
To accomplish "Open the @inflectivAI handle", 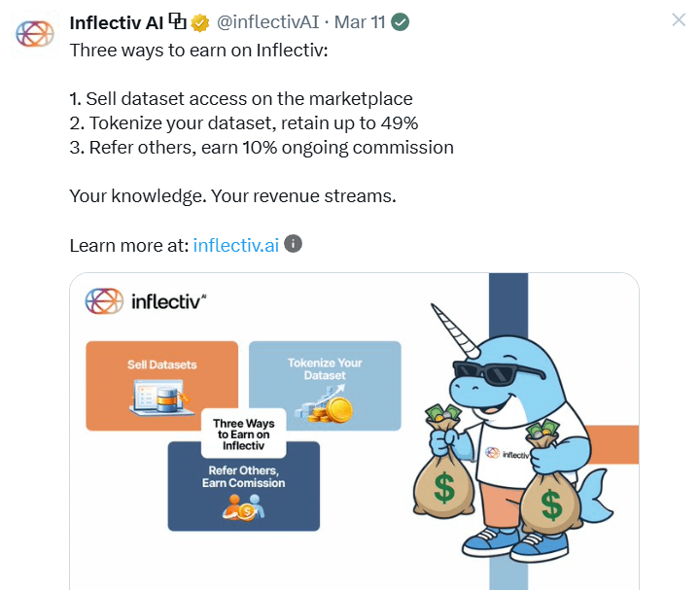I will [x=268, y=22].
